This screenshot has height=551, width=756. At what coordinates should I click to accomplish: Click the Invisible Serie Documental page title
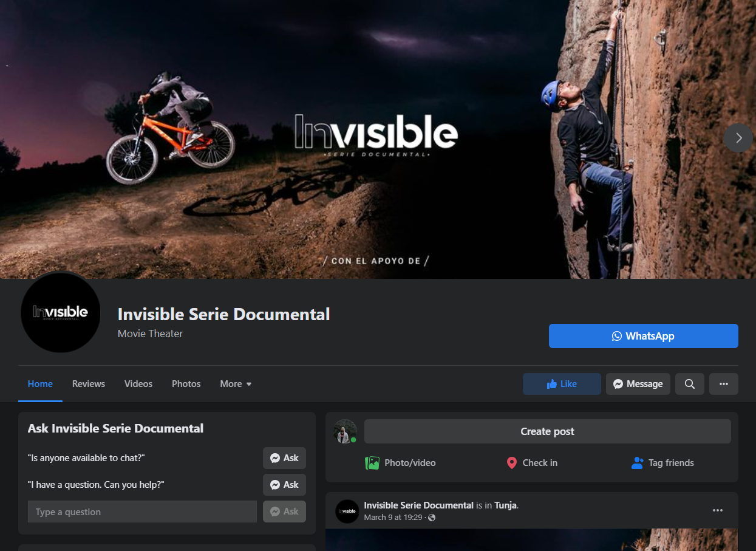pos(223,314)
